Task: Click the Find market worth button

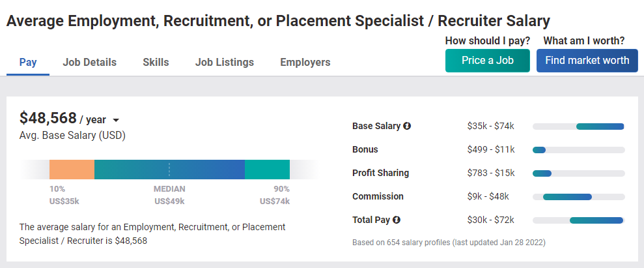Action: pyautogui.click(x=587, y=61)
